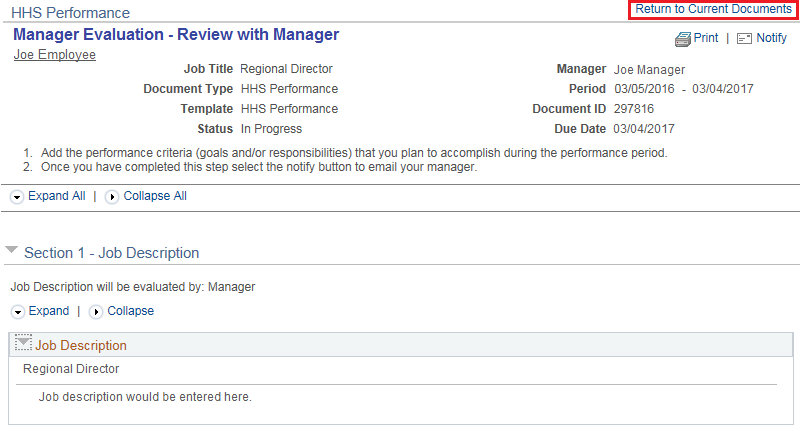
Task: Open the Return to Current Documents link
Action: tap(713, 9)
